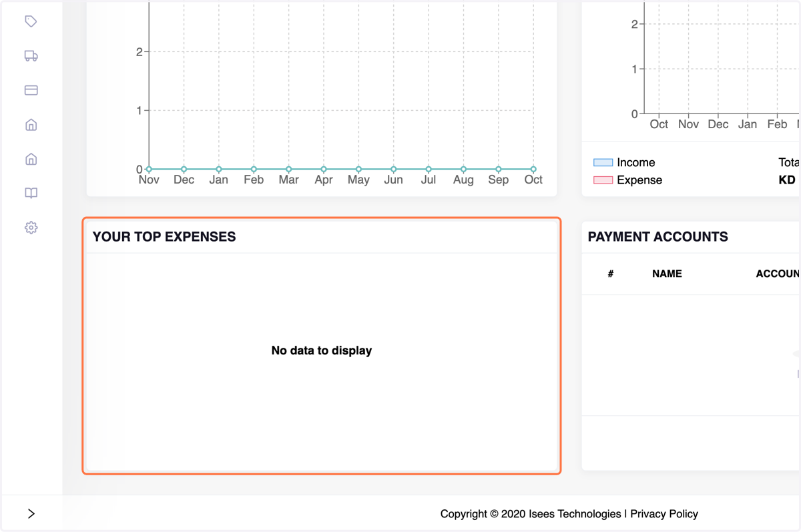Click the May data point on teal line
The image size is (801, 532).
pos(358,170)
